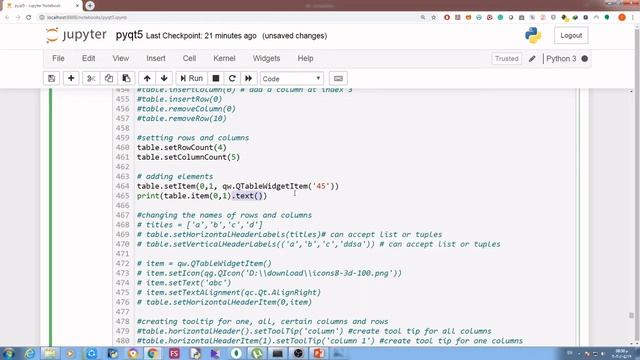The height and width of the screenshot is (360, 640).
Task: Click line table.setColumnCount(5)
Action: 188,157
